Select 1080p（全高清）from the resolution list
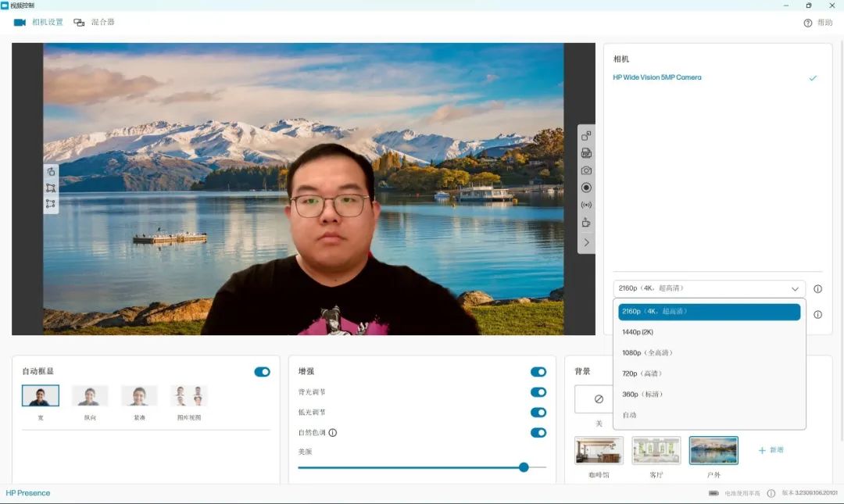844x504 pixels. [x=647, y=353]
